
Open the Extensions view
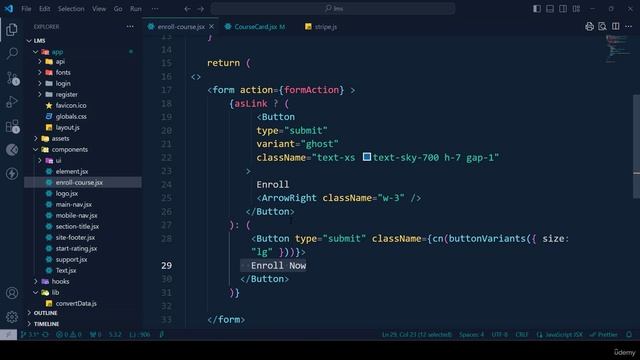tap(13, 126)
